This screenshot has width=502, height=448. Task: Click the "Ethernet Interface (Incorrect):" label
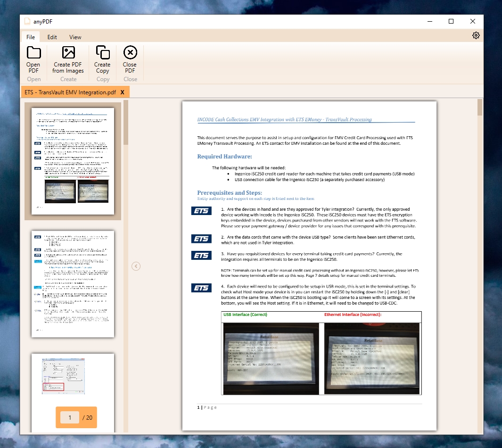[x=353, y=315]
